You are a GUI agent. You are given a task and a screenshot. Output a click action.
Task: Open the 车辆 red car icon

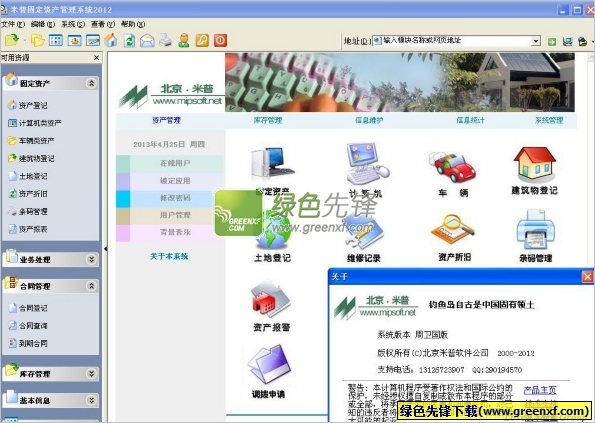pos(452,167)
